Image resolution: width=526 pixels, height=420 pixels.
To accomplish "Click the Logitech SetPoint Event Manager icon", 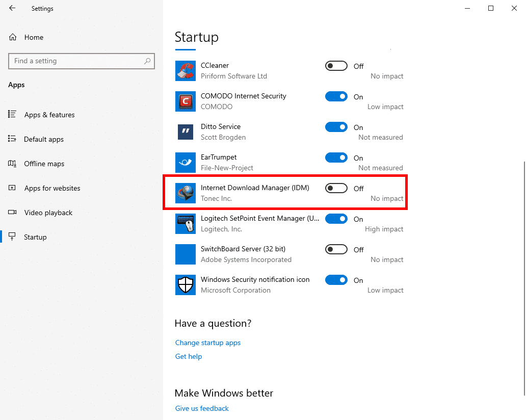I will 185,224.
